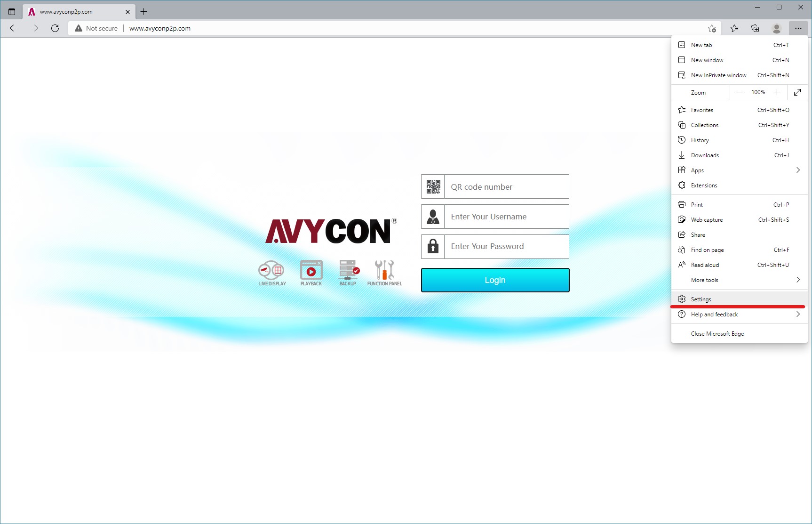
Task: Open tab actions menu icon
Action: (x=12, y=12)
